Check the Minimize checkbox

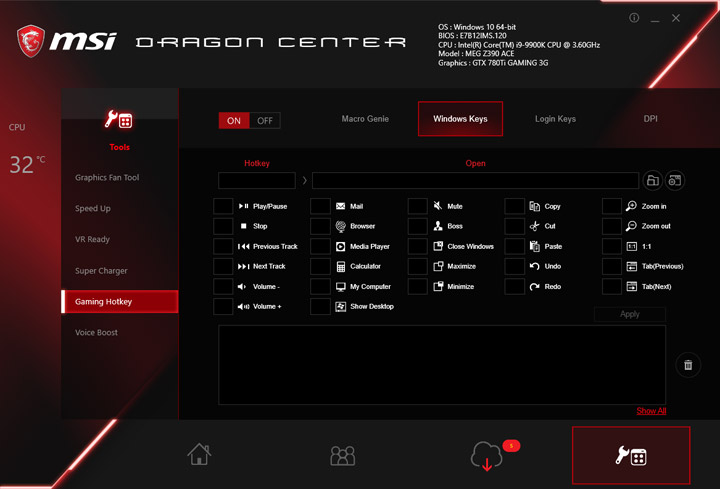417,287
